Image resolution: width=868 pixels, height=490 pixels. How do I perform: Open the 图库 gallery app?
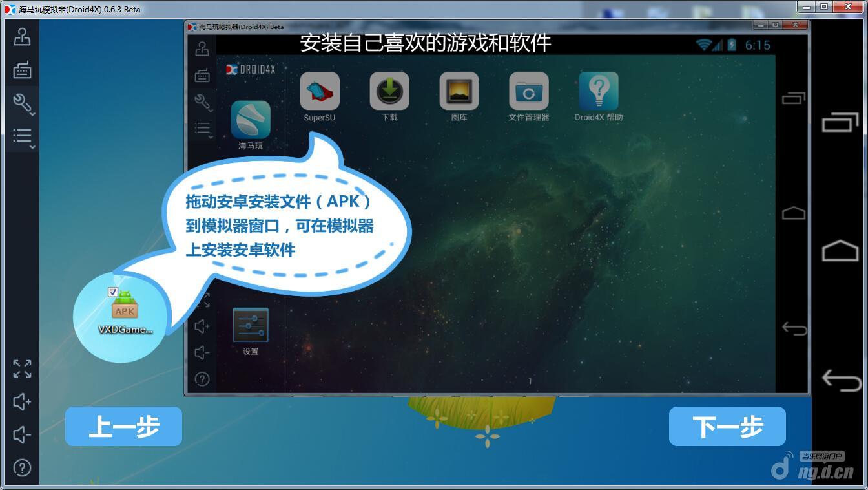pyautogui.click(x=459, y=92)
